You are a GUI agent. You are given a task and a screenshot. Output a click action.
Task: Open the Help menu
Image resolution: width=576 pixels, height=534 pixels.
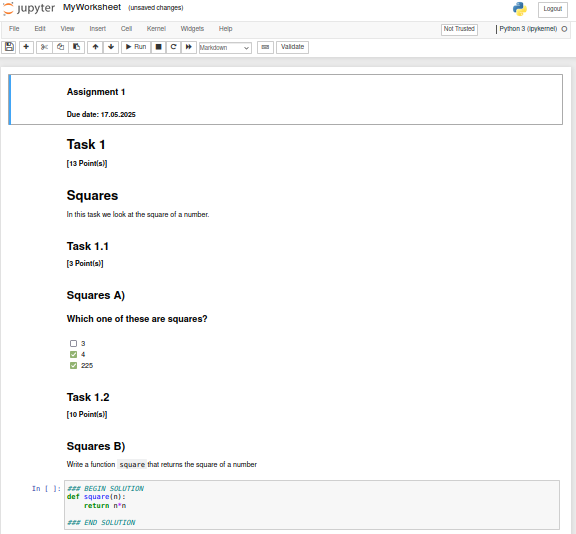click(226, 29)
